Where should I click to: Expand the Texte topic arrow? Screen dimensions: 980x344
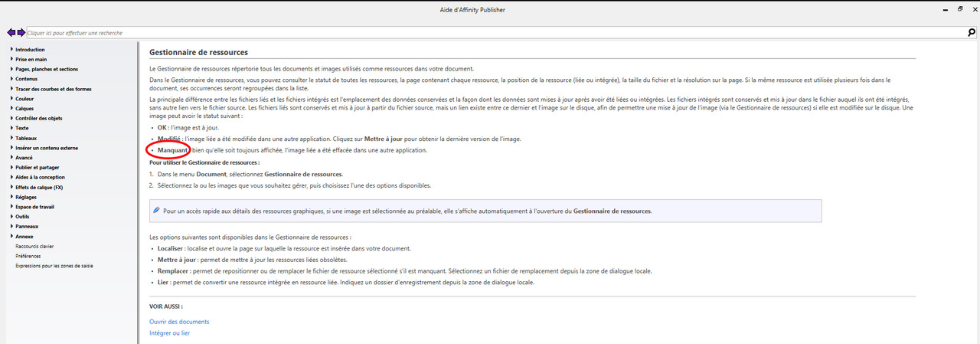[11, 128]
